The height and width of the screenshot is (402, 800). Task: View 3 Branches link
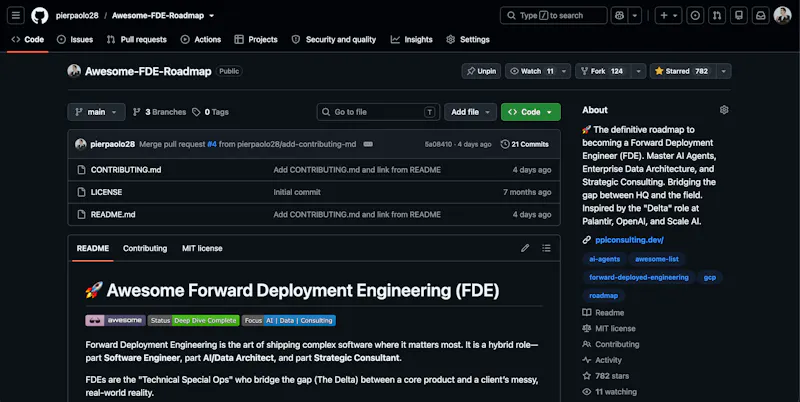(x=160, y=112)
